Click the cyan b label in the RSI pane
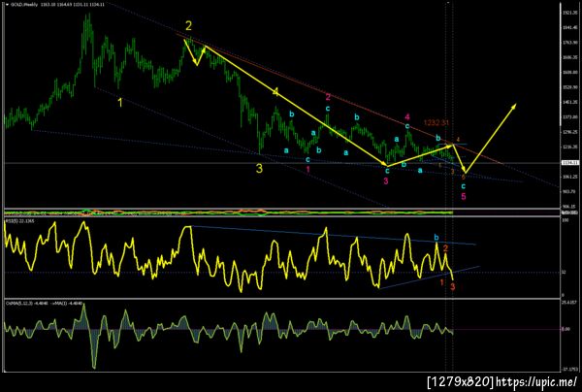 [436, 237]
